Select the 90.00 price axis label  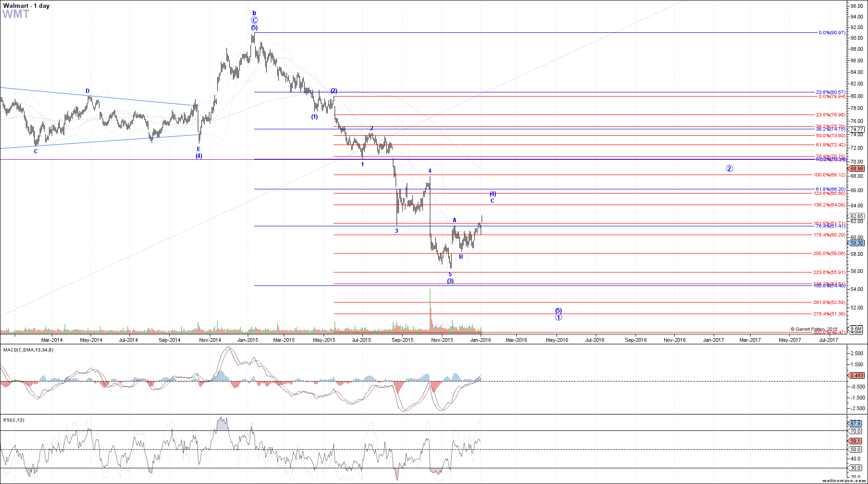[x=857, y=38]
